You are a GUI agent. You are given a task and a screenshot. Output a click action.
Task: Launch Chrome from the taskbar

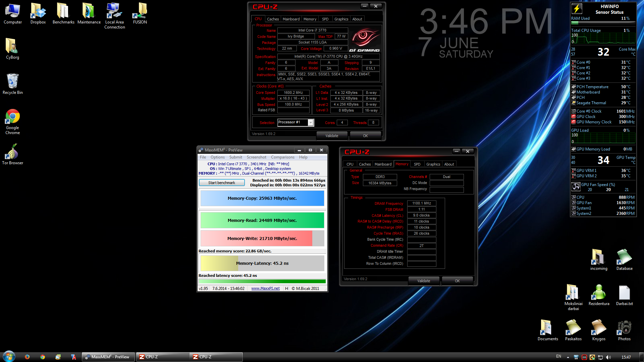tap(43, 357)
